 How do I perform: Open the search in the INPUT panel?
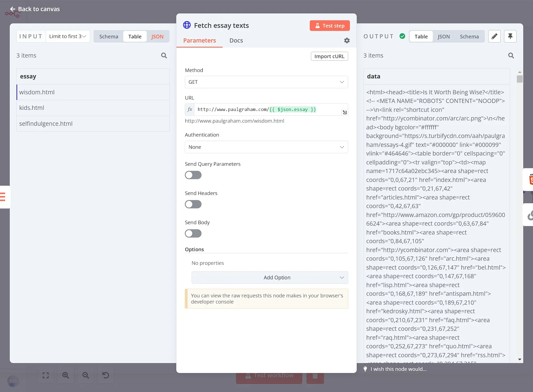[x=164, y=55]
